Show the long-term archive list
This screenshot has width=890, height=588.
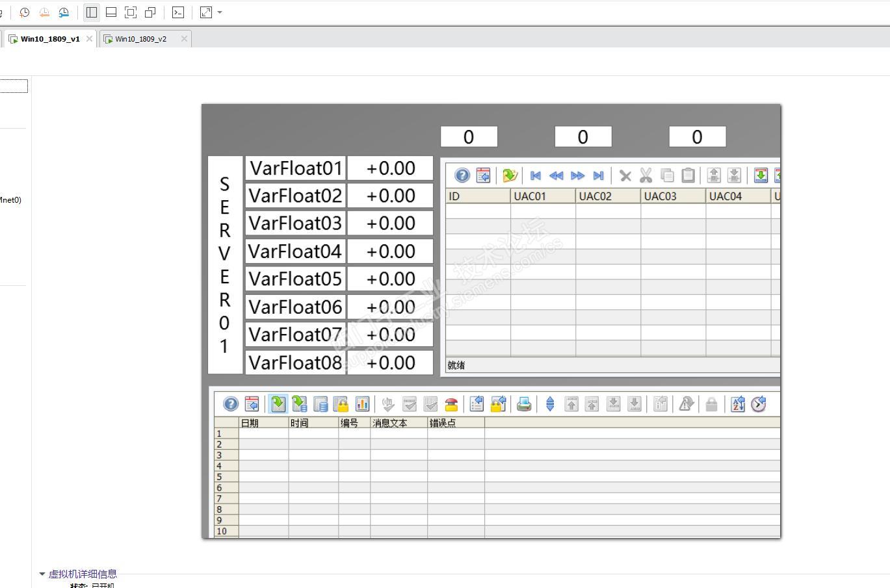(321, 404)
